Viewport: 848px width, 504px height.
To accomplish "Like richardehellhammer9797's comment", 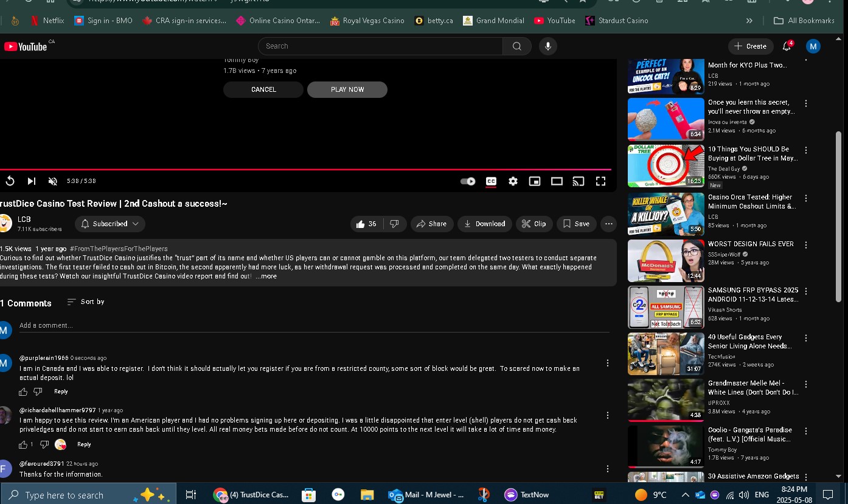I will click(x=23, y=444).
